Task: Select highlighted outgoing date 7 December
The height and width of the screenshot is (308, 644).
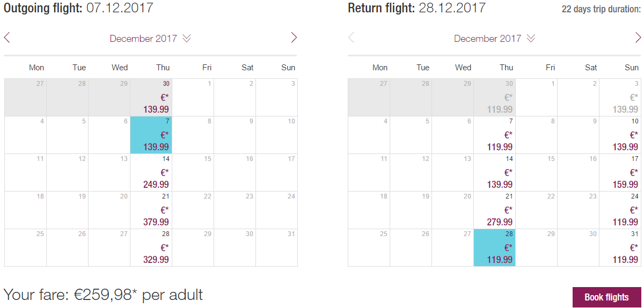Action: [151, 135]
